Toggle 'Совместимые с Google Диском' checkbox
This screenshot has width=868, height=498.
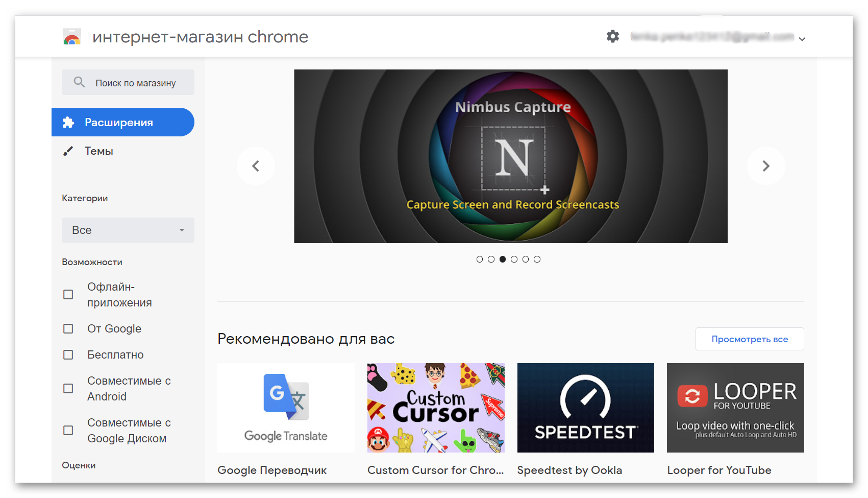[68, 431]
